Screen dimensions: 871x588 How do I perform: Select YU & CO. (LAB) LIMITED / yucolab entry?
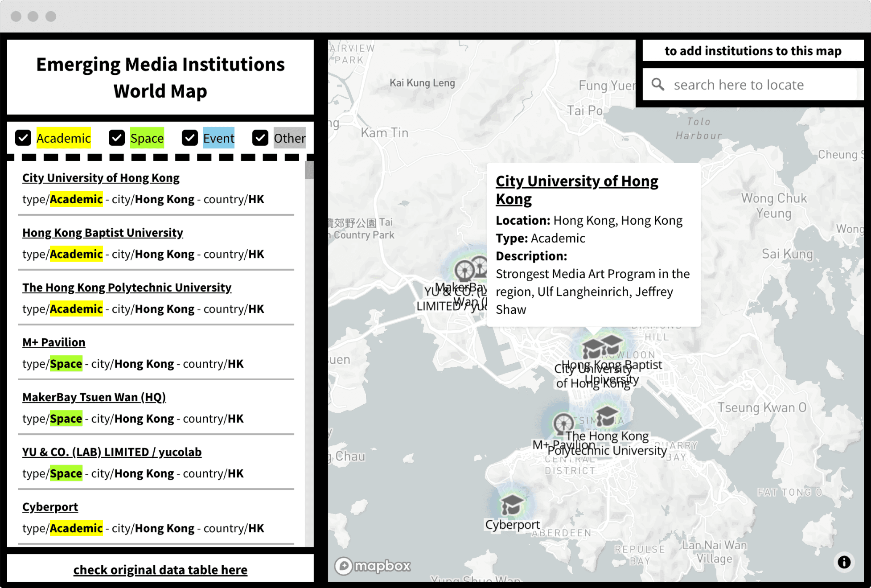pos(112,452)
